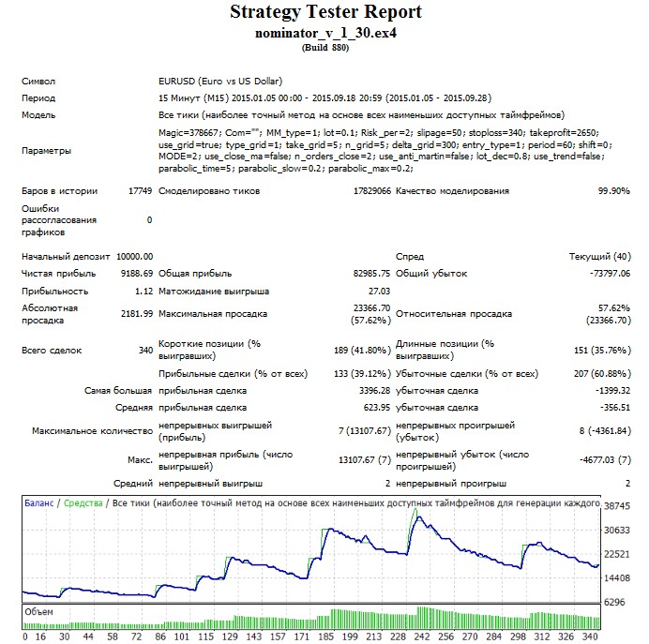Click the modeling quality 99.90%
Screen dimensions: 649x644
coord(613,191)
